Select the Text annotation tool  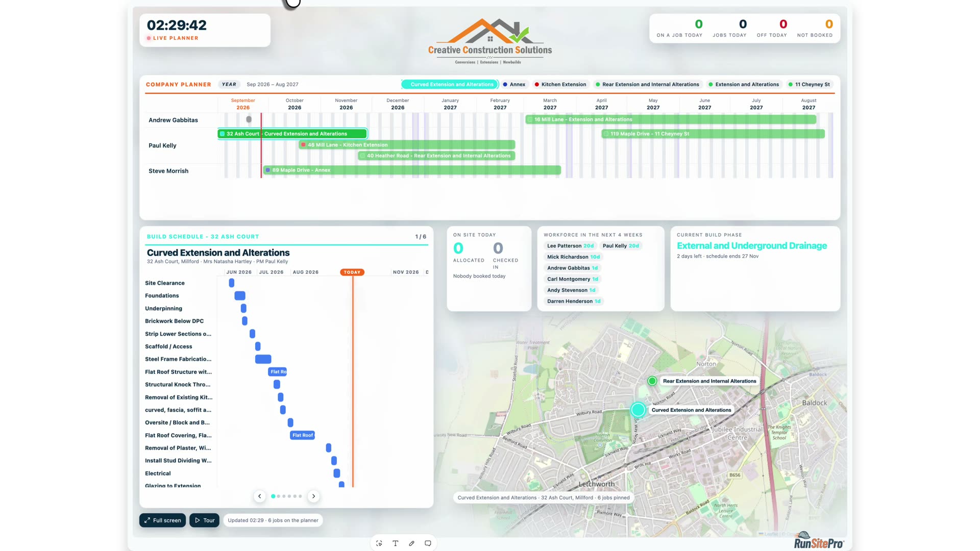pyautogui.click(x=395, y=543)
